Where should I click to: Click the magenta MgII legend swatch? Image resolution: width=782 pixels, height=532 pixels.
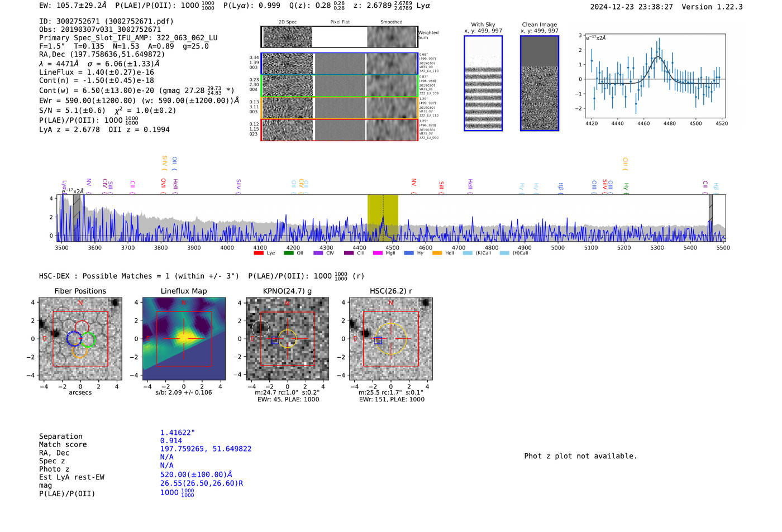tap(378, 253)
